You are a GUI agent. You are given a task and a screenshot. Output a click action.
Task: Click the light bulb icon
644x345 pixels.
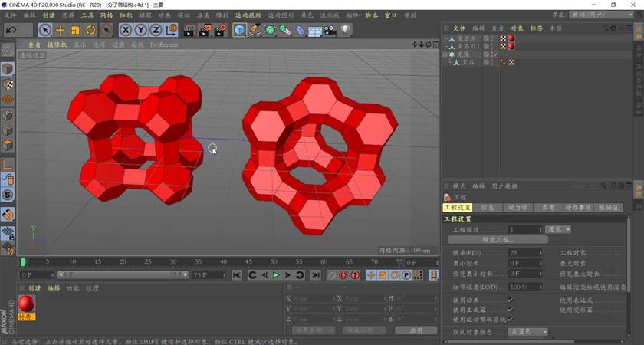(x=346, y=30)
